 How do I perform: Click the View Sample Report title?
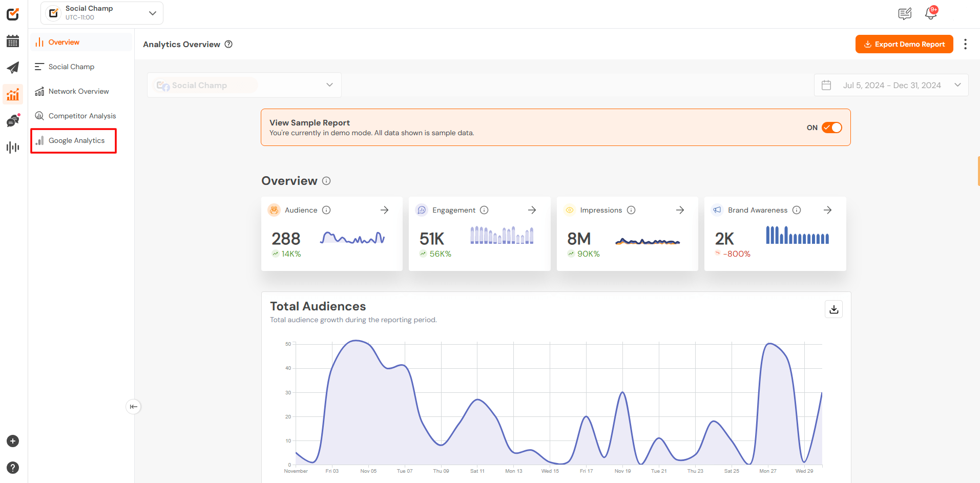point(310,123)
